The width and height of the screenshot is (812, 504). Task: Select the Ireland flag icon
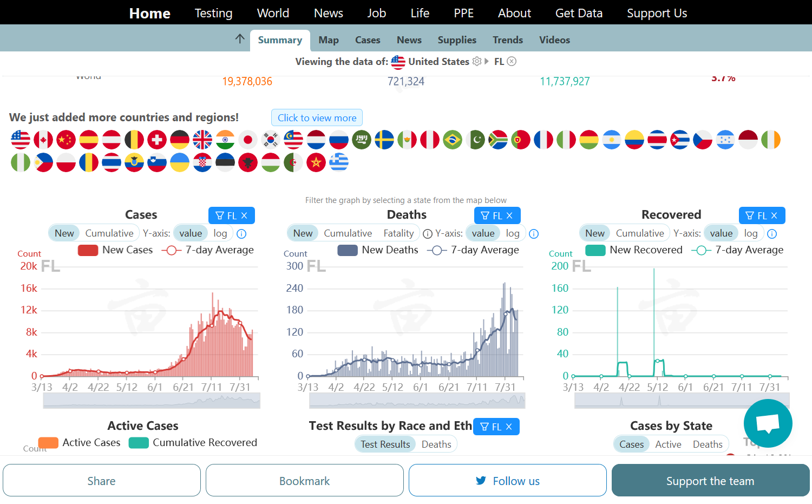[x=771, y=140]
